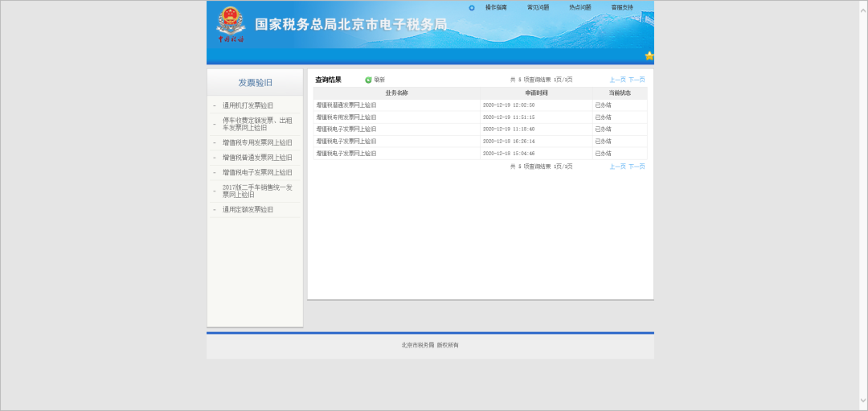Click the national tax emblem logo
The height and width of the screenshot is (411, 868).
(x=230, y=23)
